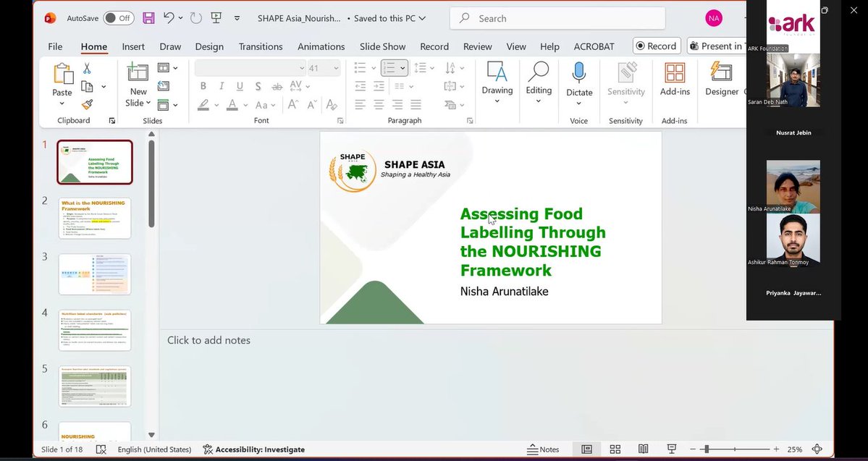Open Customize Quick Access Toolbar dropdown

(237, 18)
